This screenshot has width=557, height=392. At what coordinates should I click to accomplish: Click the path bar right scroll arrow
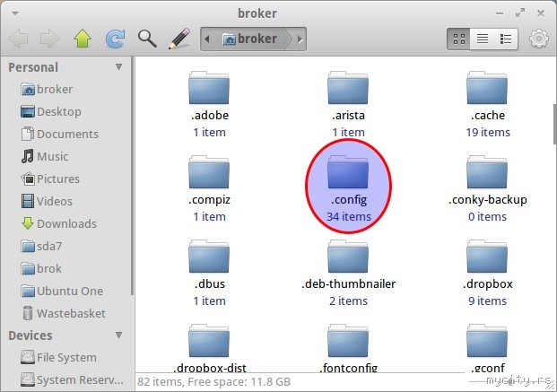click(x=300, y=39)
